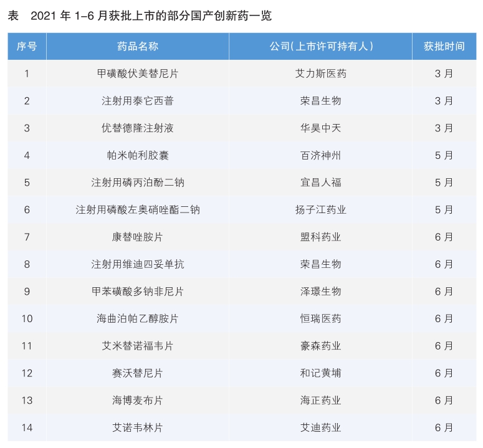The width and height of the screenshot is (483, 448).
Task: Click the 药品名称 column header
Action: pyautogui.click(x=138, y=47)
